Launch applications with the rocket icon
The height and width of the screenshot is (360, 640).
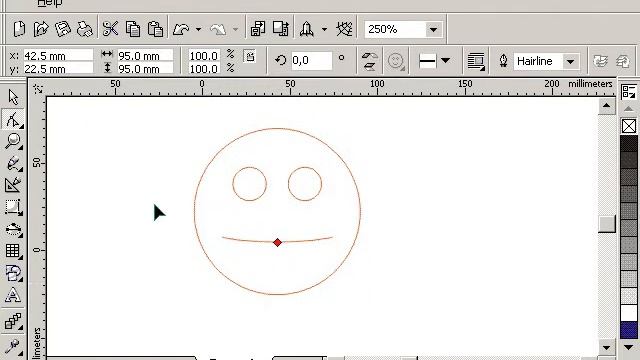coord(307,29)
